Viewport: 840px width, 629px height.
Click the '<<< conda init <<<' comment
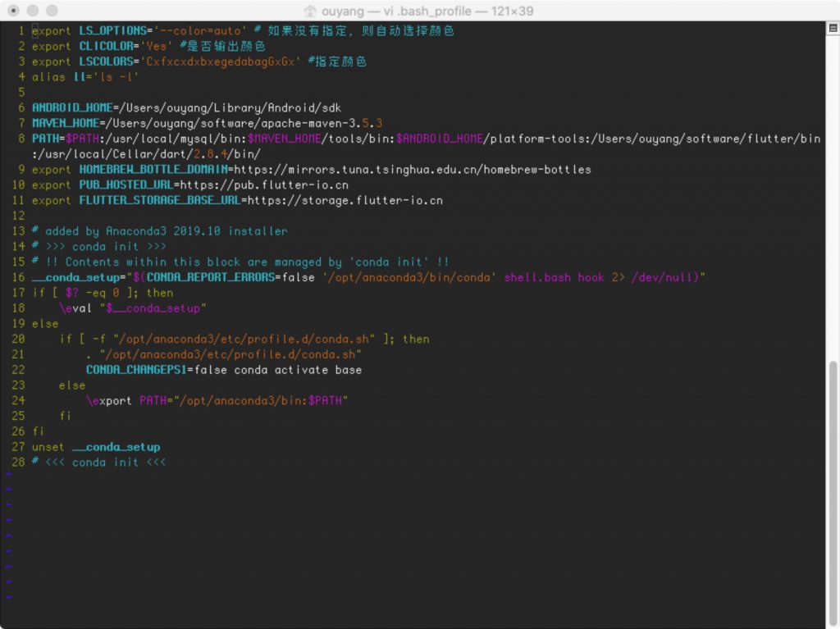(x=99, y=463)
